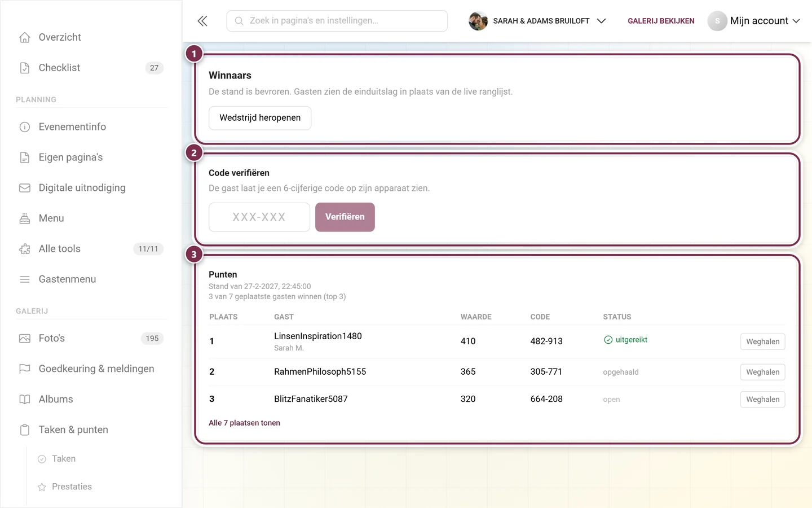812x508 pixels.
Task: Click the Evenementinfo info icon
Action: tap(25, 127)
